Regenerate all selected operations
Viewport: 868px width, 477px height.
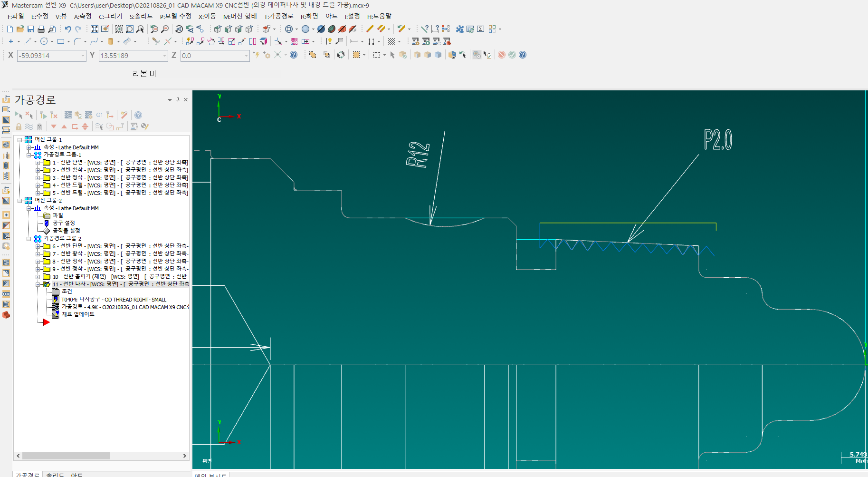(x=43, y=115)
